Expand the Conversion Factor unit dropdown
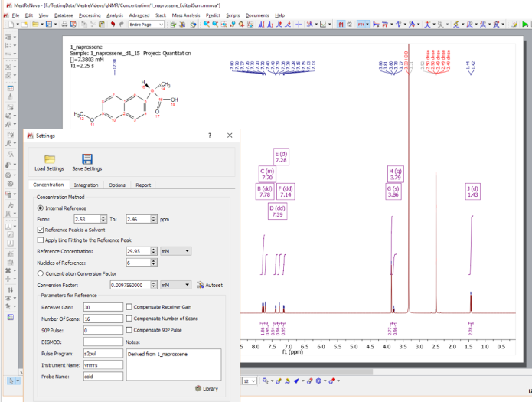Screen dimensions: 532x402 click(176, 285)
